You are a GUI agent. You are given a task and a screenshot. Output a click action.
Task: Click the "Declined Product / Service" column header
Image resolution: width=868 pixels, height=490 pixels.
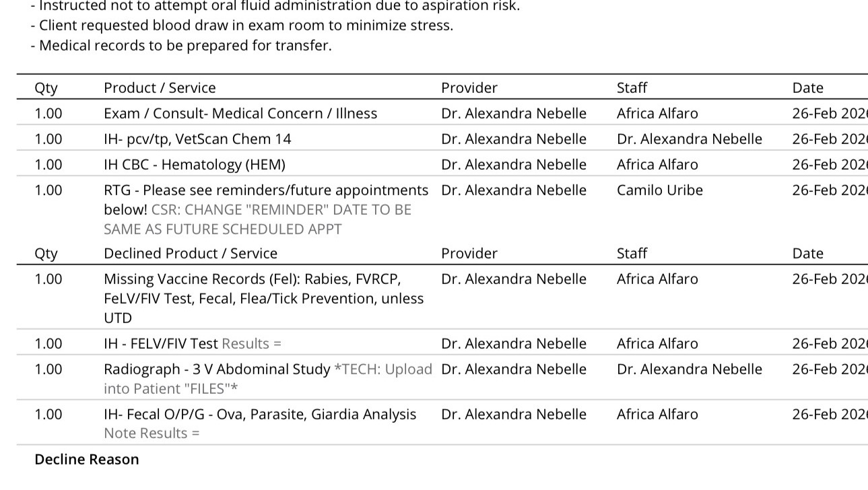[190, 254]
